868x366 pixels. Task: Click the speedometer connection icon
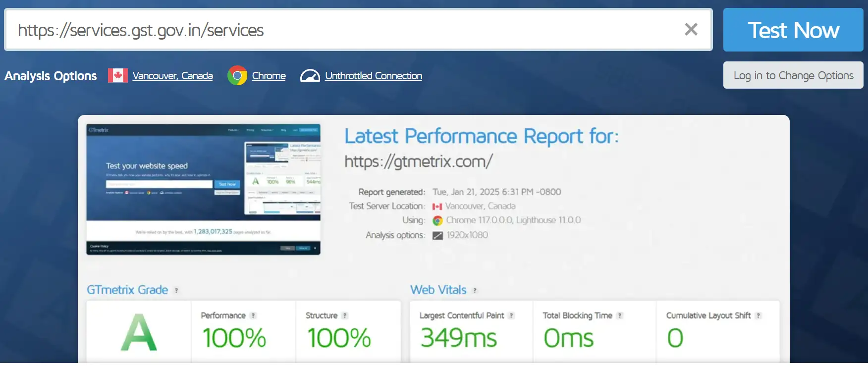coord(310,76)
